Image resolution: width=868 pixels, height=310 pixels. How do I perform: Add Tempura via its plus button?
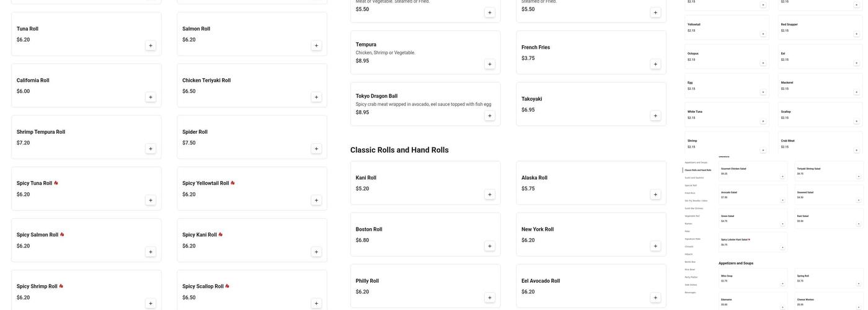(490, 64)
